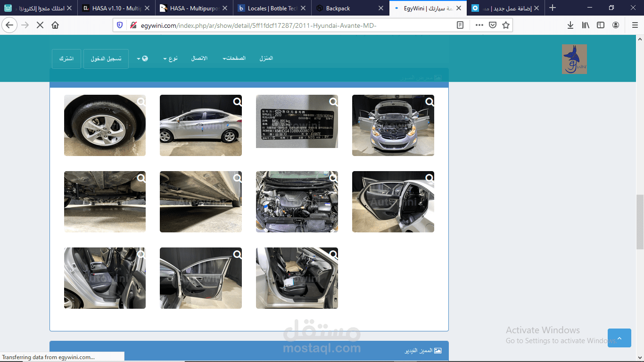
Task: Open the rear seat interior thumbnail
Action: (105, 278)
